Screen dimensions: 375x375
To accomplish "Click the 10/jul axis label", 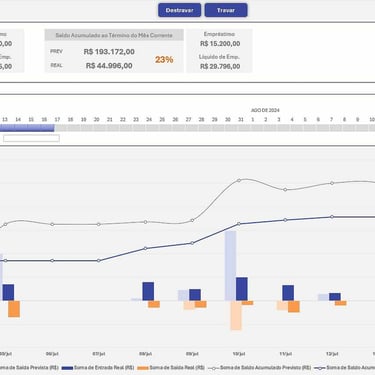I will click(239, 354).
